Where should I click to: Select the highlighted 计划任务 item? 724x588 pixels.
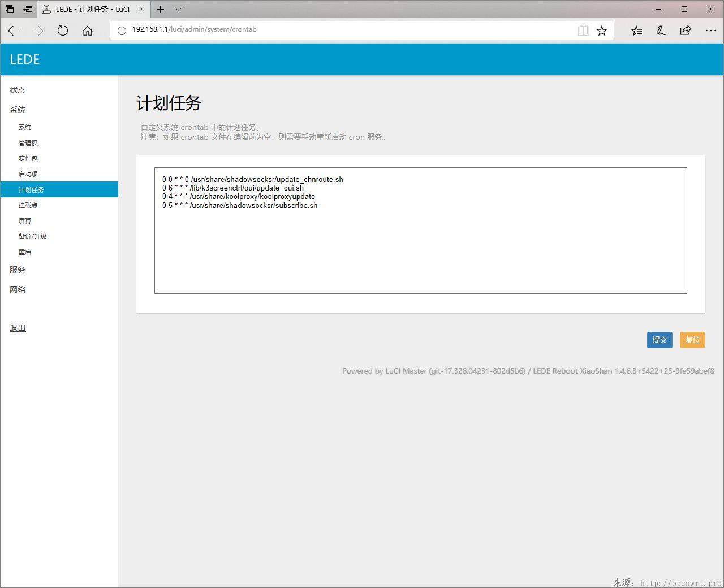pyautogui.click(x=59, y=189)
